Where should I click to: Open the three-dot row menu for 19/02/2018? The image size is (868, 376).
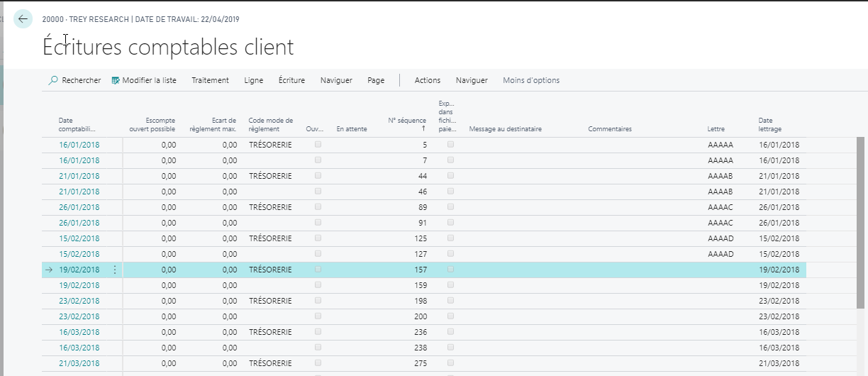pyautogui.click(x=115, y=270)
